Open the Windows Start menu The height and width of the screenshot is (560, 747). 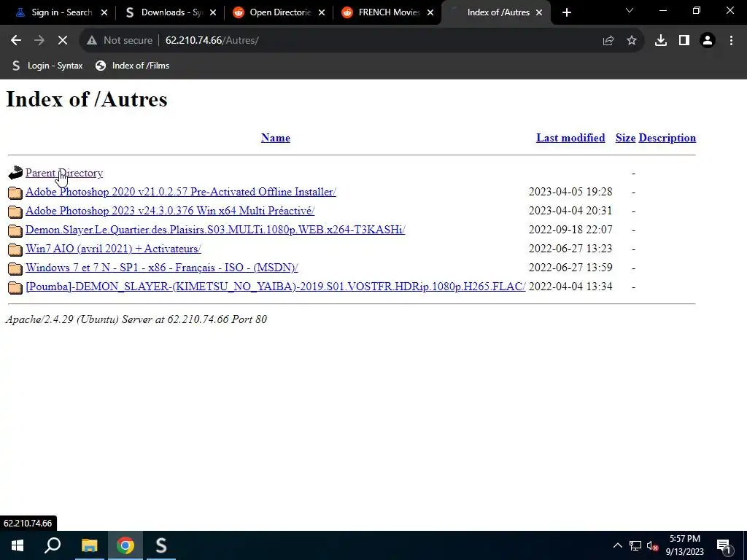tap(18, 545)
